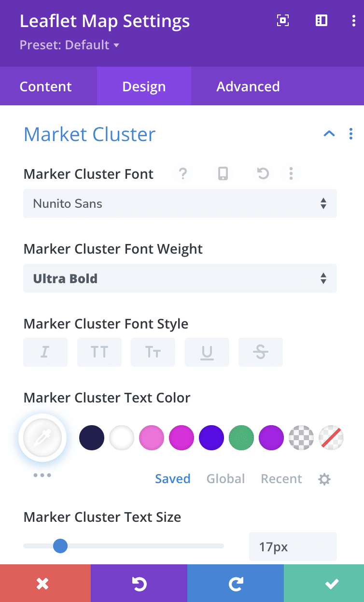This screenshot has height=602, width=364.
Task: Open the Market Cluster section options menu
Action: pos(351,134)
